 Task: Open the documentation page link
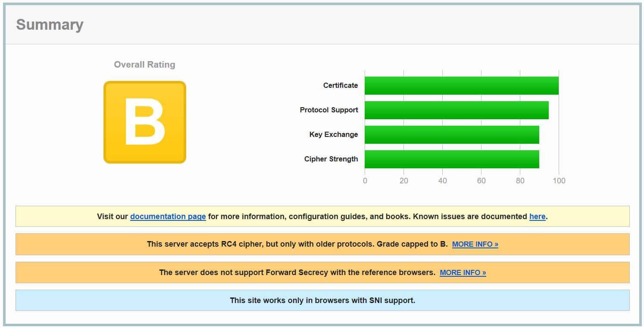click(168, 217)
